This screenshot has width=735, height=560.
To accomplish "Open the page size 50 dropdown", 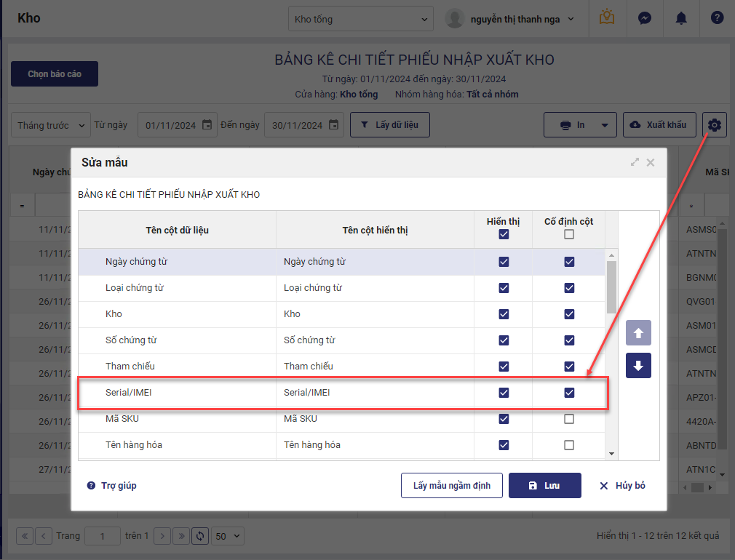I will pyautogui.click(x=228, y=536).
